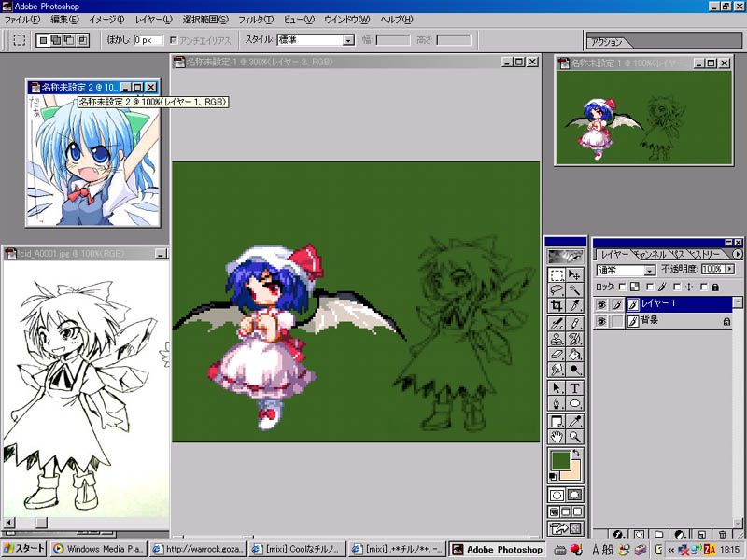Open the opacity 不透明度 slider arrow
The image size is (747, 560).
(729, 269)
